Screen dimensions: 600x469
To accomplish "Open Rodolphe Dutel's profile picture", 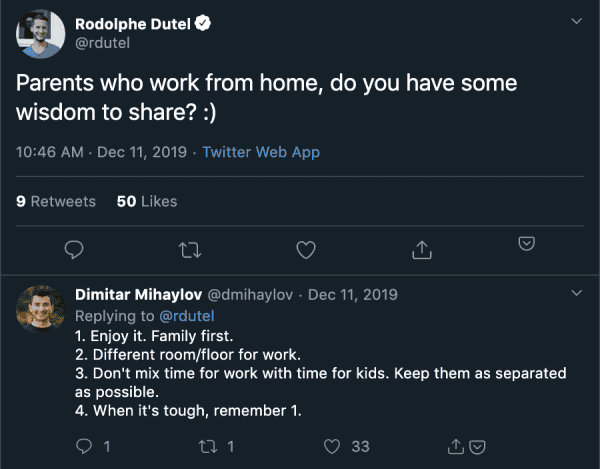I will pyautogui.click(x=39, y=36).
